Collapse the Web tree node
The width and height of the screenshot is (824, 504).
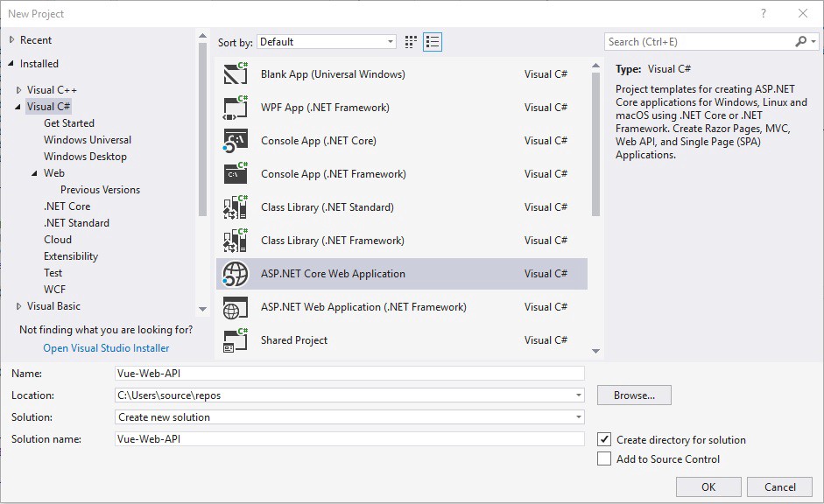pos(35,173)
